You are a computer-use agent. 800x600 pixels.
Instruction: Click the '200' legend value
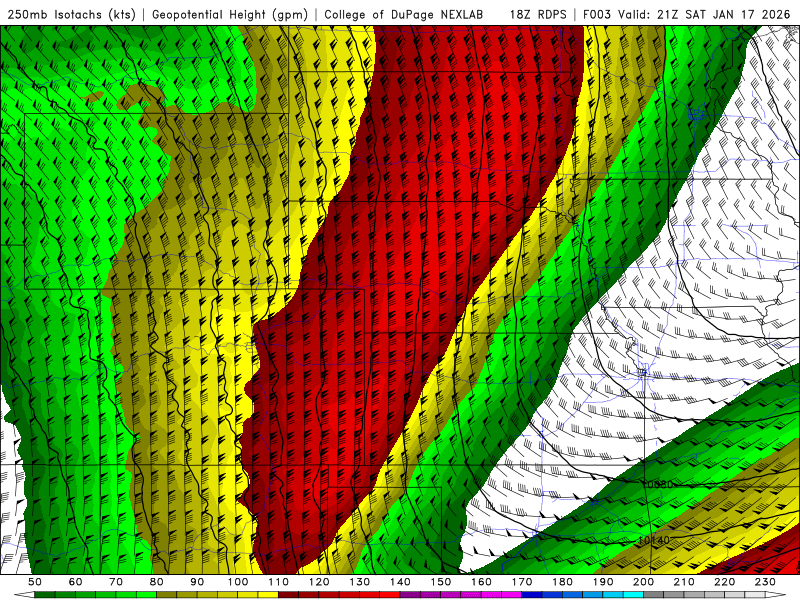643,582
